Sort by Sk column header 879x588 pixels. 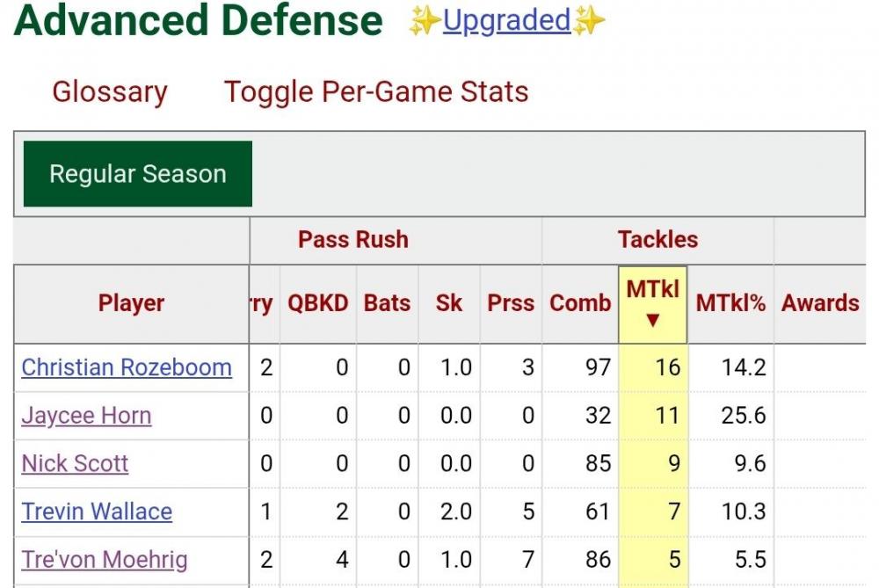click(x=449, y=303)
